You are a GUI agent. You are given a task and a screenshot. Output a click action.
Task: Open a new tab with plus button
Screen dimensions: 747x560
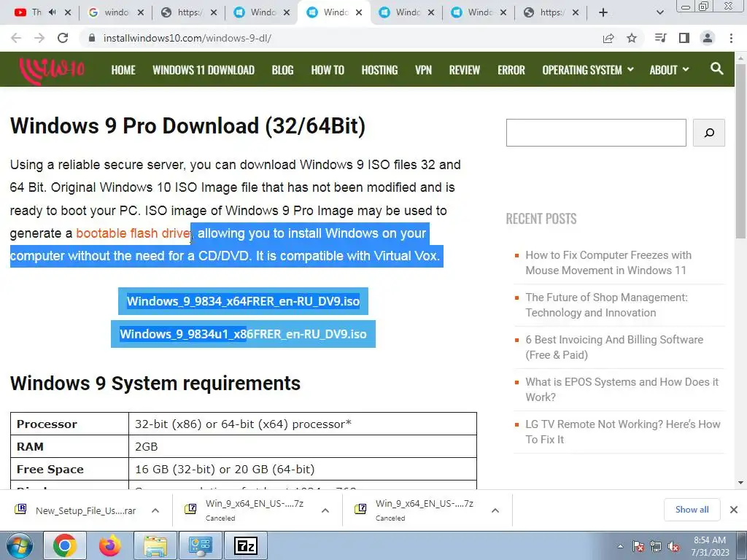pos(603,13)
